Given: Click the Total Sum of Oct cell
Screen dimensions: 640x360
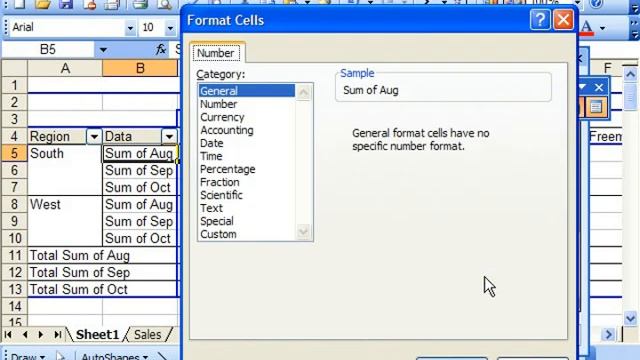Looking at the screenshot, I should click(x=102, y=289).
